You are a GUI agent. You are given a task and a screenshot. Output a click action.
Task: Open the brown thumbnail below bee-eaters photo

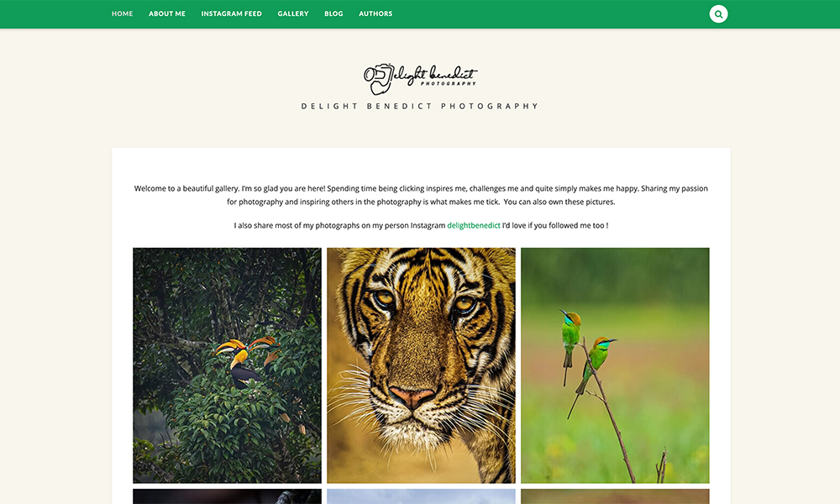[x=615, y=496]
